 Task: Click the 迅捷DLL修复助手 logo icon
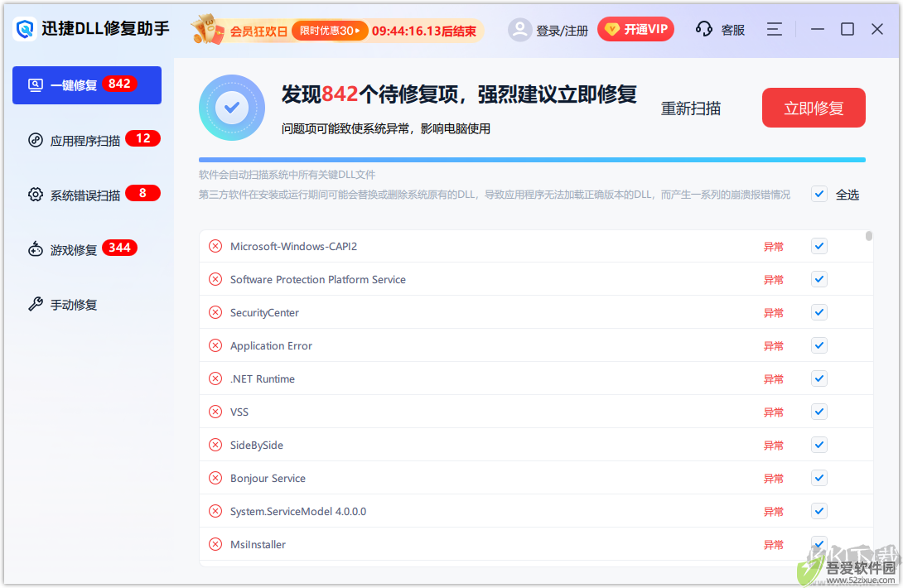click(26, 29)
